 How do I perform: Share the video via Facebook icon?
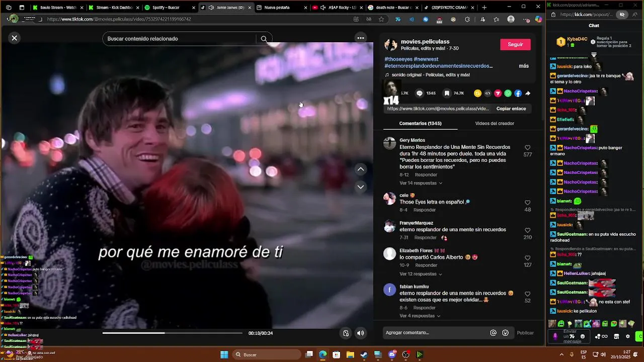coord(518,93)
